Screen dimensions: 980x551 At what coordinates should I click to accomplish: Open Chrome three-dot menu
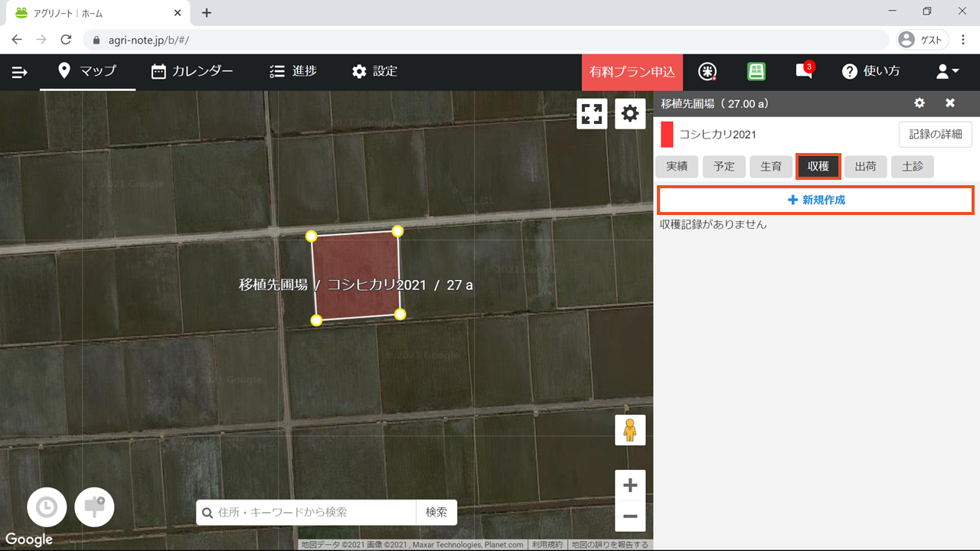(x=963, y=39)
